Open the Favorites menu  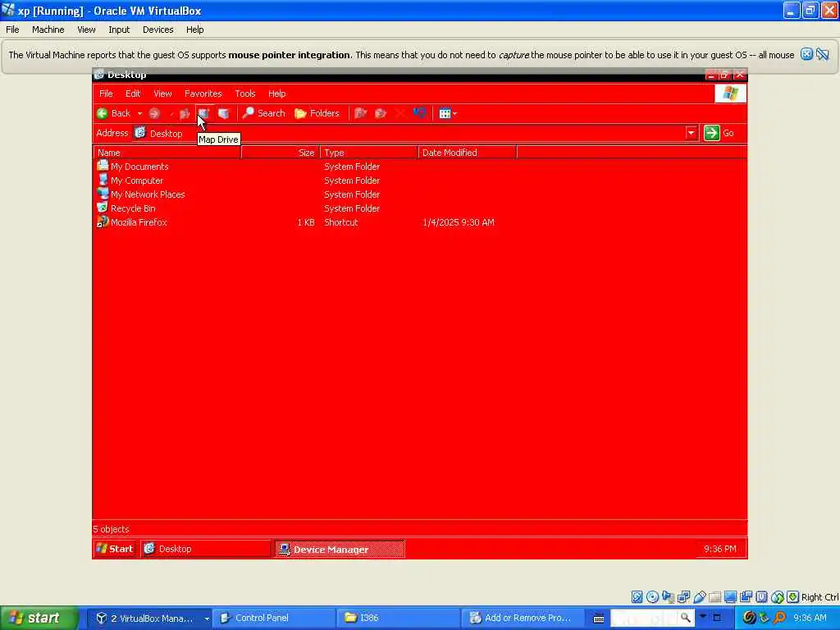(203, 94)
